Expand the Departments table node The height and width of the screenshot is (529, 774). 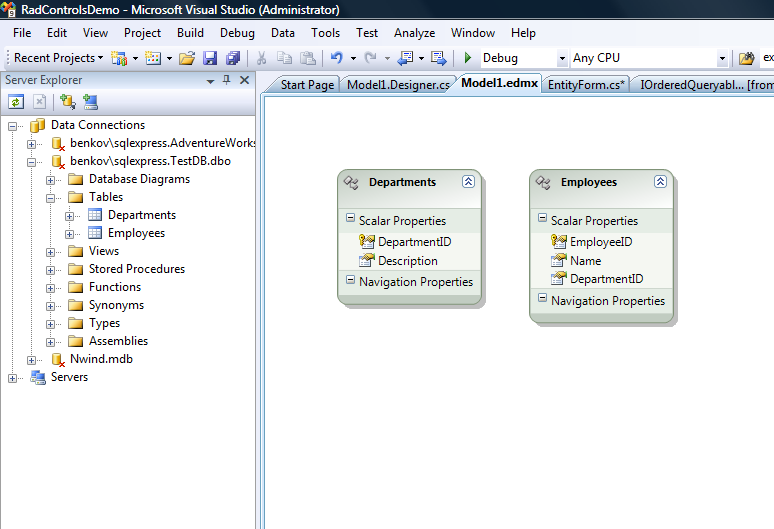[x=70, y=216]
